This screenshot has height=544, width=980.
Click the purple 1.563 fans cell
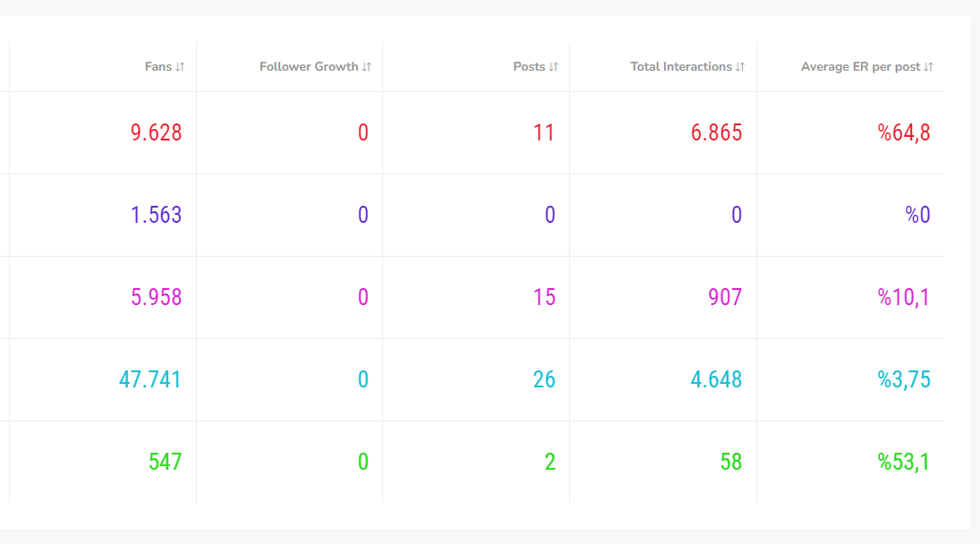tap(156, 216)
